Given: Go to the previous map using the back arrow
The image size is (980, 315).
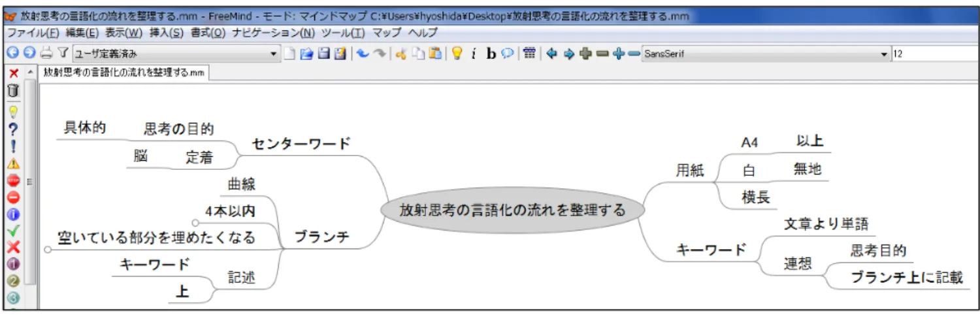Looking at the screenshot, I should tap(12, 54).
